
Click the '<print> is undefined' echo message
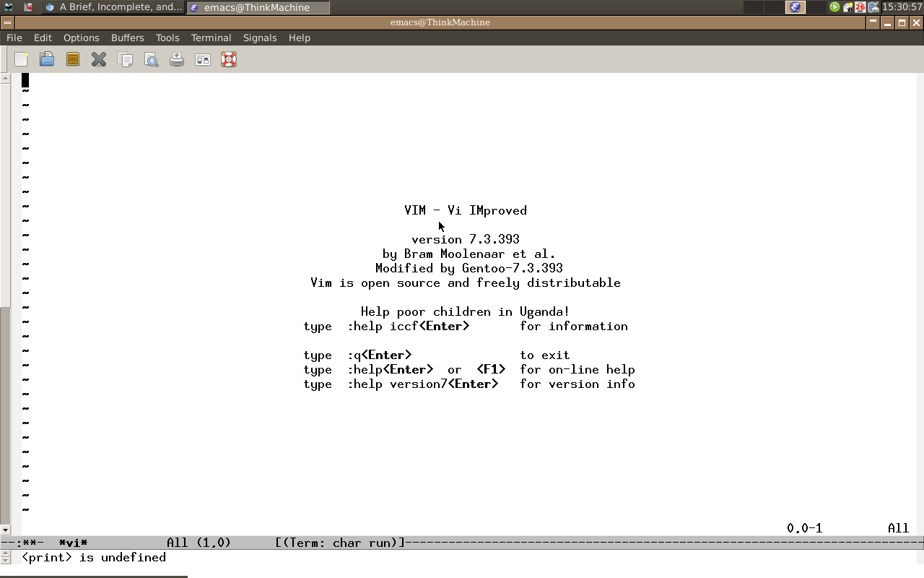click(x=94, y=557)
